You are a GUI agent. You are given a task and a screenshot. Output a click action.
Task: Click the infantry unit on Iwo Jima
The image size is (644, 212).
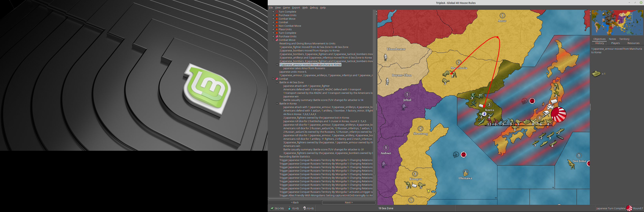[x=571, y=164]
